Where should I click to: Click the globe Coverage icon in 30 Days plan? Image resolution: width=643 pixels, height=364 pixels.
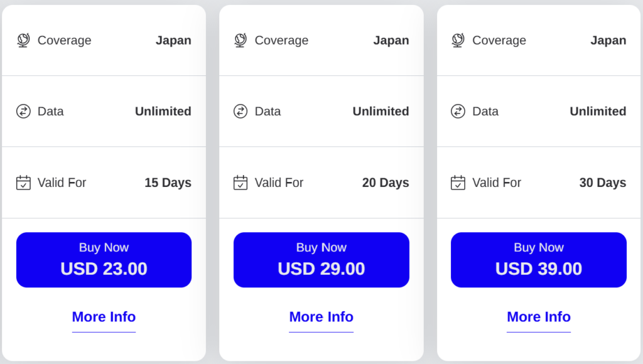pos(458,40)
